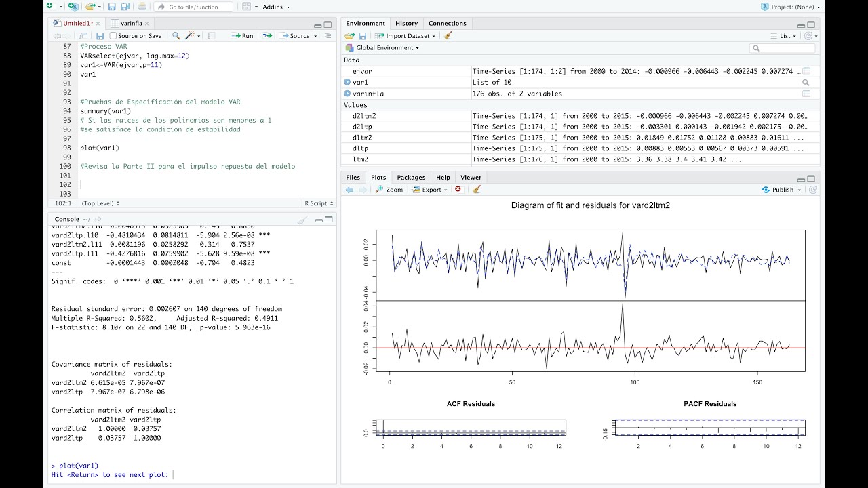Open the (Top Level) scope selector
Viewport: 868px width, 488px height.
click(x=100, y=203)
